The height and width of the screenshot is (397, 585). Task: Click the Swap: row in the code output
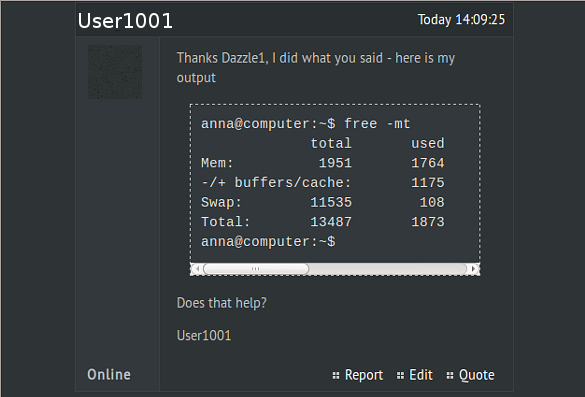tap(323, 202)
